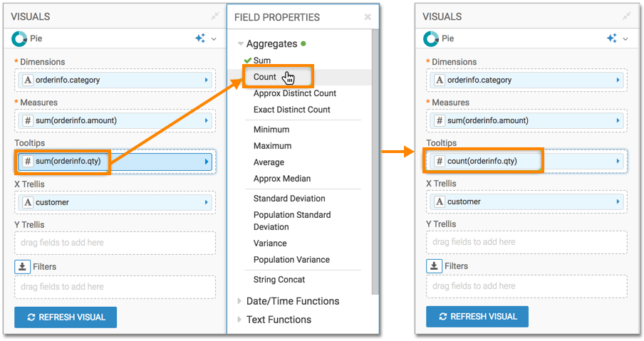Choose Approx Distinct Count option
644x341 pixels.
[x=294, y=93]
